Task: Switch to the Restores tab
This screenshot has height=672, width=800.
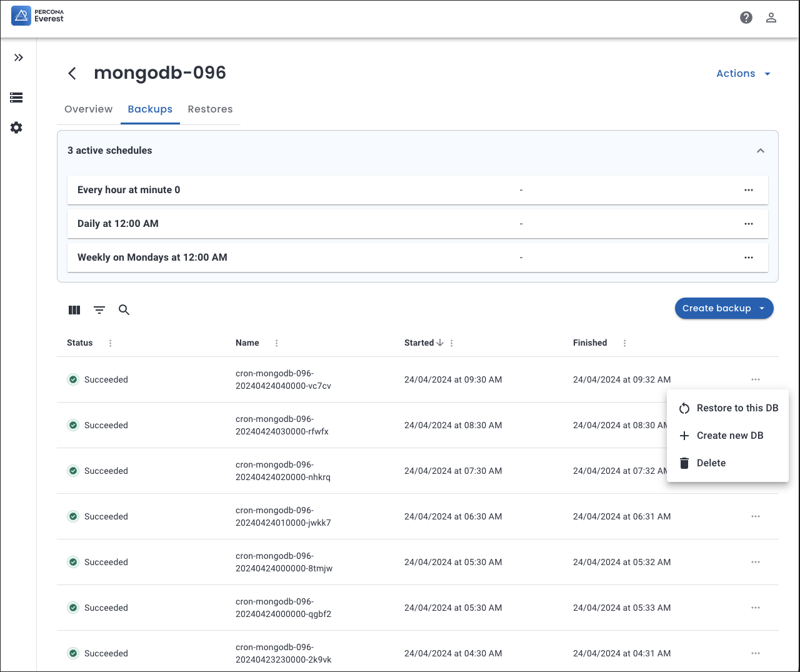Action: [x=210, y=109]
